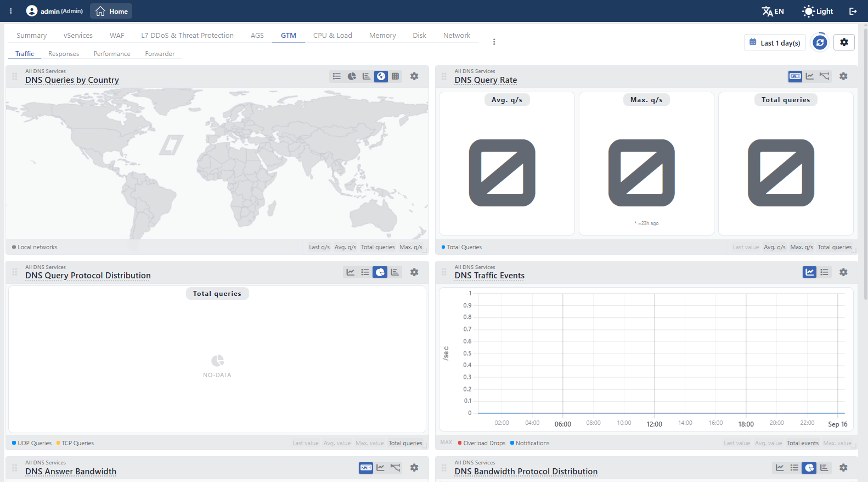868x482 pixels.
Task: Select globe map view for DNS Queries by Country
Action: [x=381, y=76]
